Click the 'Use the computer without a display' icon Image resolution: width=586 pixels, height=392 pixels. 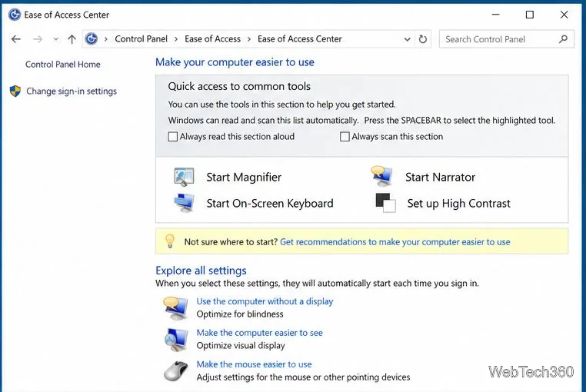[175, 308]
